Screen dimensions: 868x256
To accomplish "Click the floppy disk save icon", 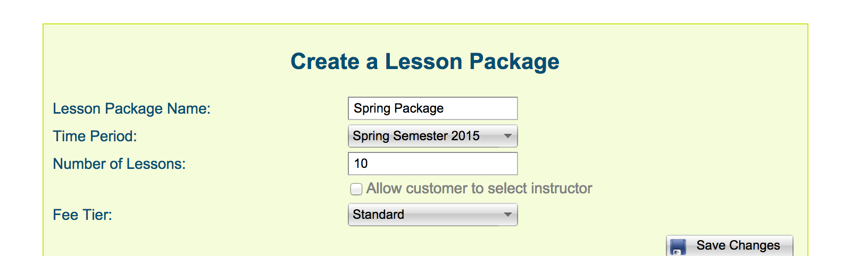I will click(x=678, y=247).
